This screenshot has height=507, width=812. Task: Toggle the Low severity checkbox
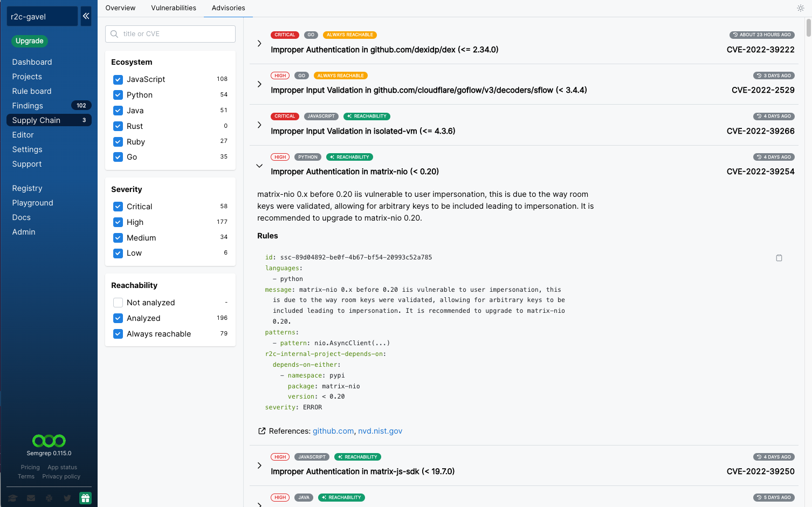tap(118, 253)
